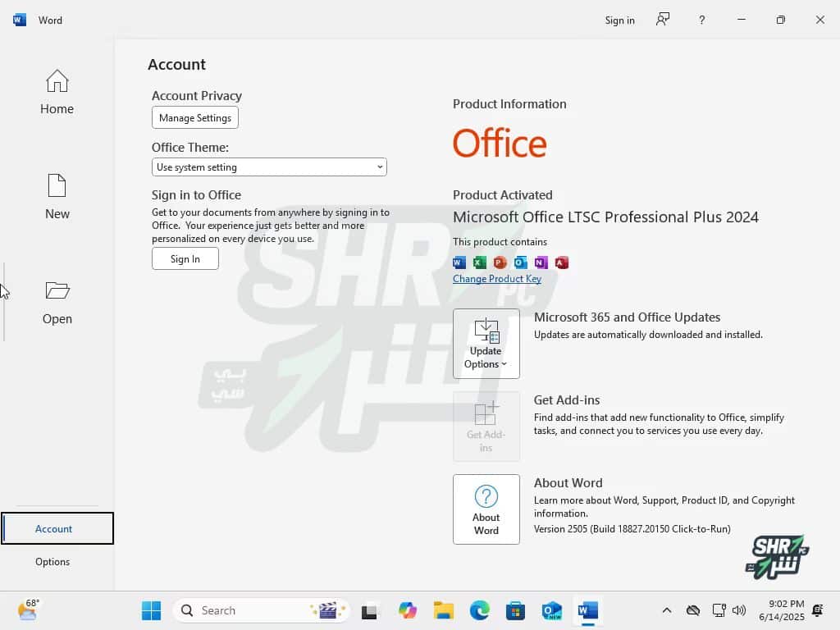Click the Access icon under This product contains
This screenshot has width=840, height=630.
[561, 262]
